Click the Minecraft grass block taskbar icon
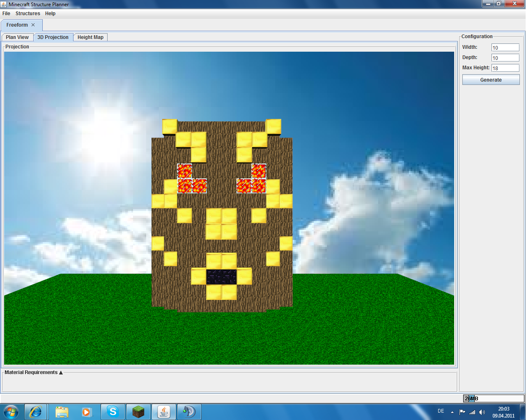Viewport: 526px width, 420px height. 138,411
